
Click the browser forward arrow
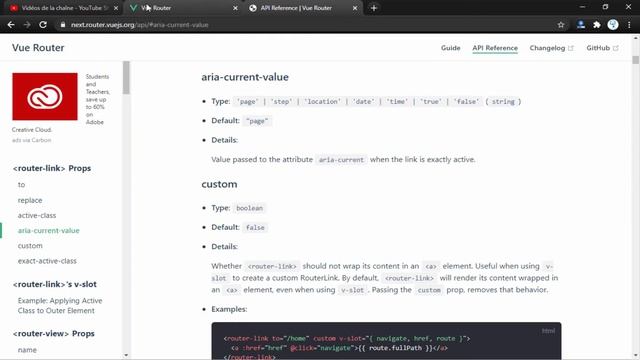click(27, 25)
